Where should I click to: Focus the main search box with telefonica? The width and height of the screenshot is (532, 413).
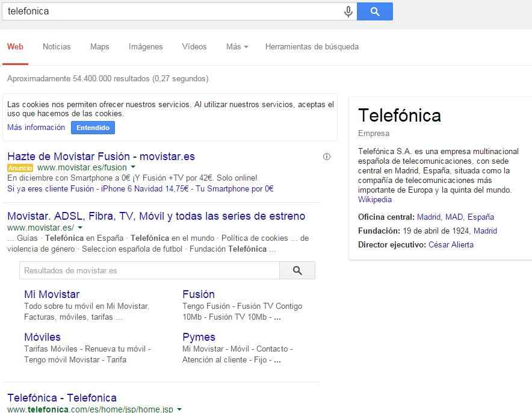pyautogui.click(x=179, y=11)
